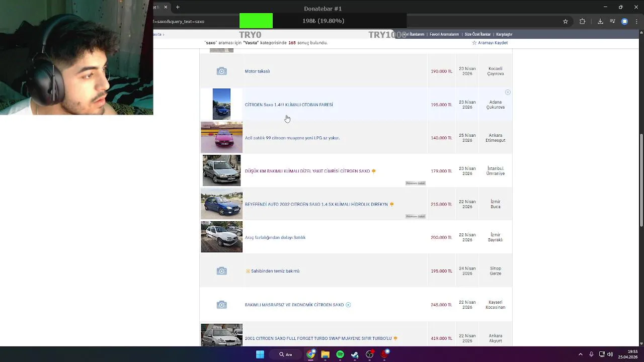644x362 pixels.
Task: Click Premium Galeri tag on BEYEFENDİ AUTO row
Action: [416, 216]
